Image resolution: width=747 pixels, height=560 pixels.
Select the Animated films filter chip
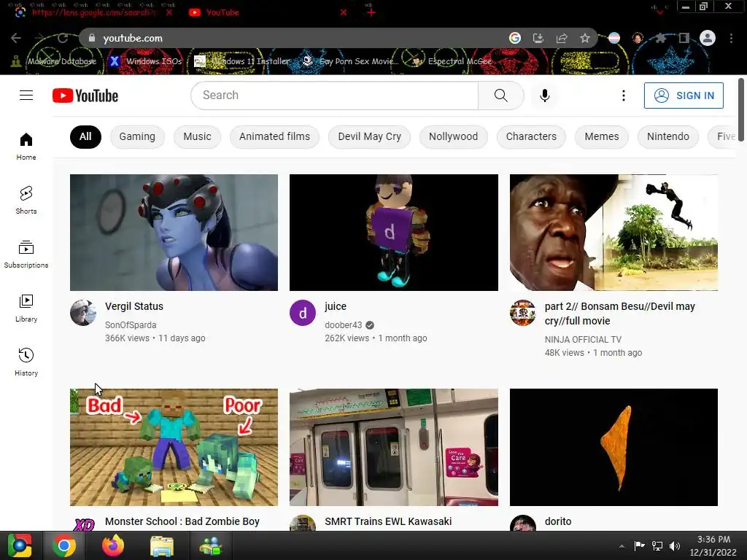[274, 136]
